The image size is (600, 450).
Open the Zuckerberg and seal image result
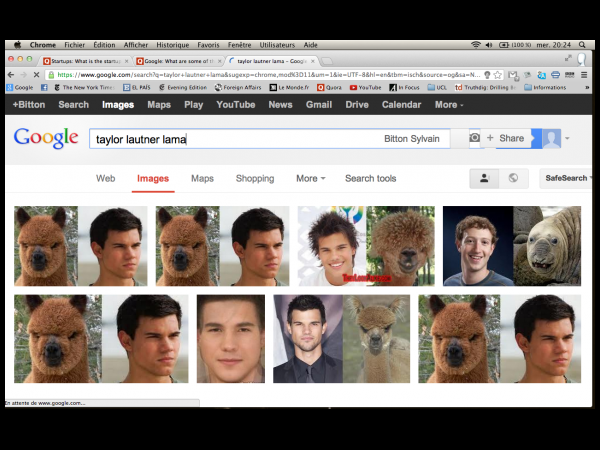click(x=510, y=246)
